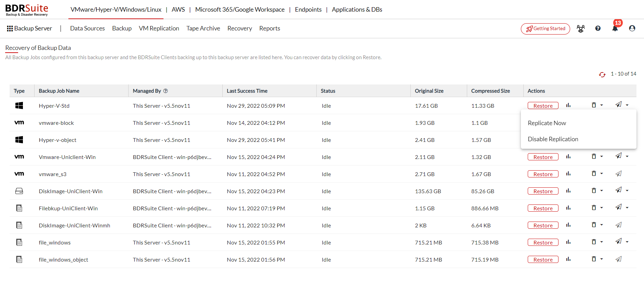The height and width of the screenshot is (292, 644).
Task: Open the VM Replication menu
Action: (159, 28)
